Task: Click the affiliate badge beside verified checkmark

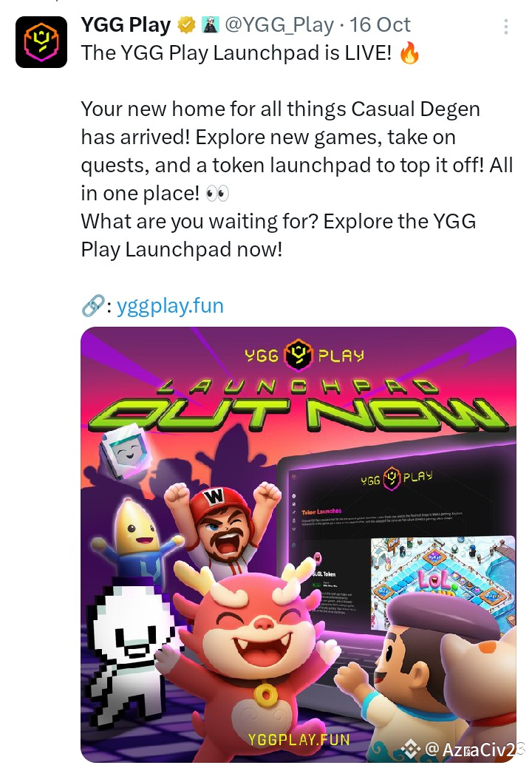Action: [x=210, y=25]
